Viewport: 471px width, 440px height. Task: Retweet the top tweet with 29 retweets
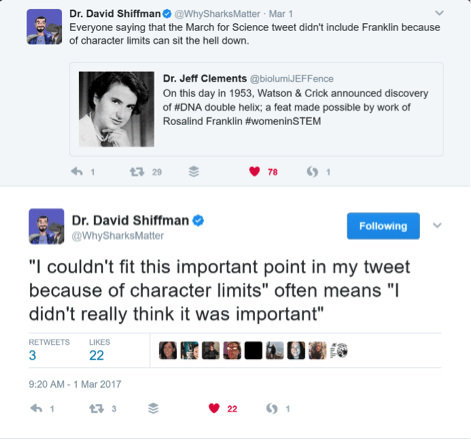pos(137,172)
